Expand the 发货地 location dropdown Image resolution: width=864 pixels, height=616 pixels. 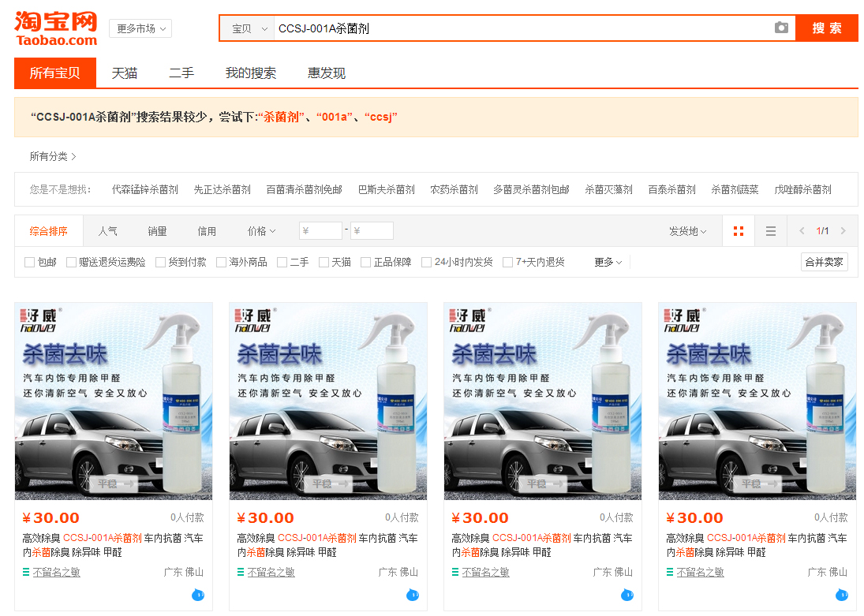(688, 231)
